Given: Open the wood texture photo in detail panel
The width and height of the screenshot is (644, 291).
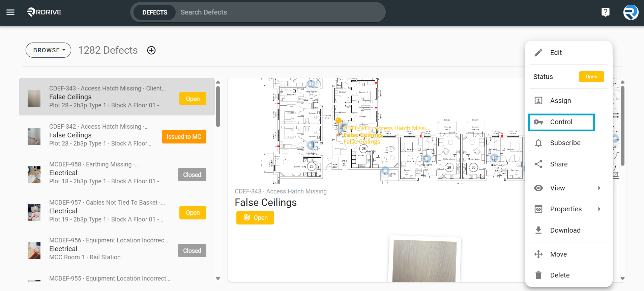Looking at the screenshot, I should click(425, 261).
